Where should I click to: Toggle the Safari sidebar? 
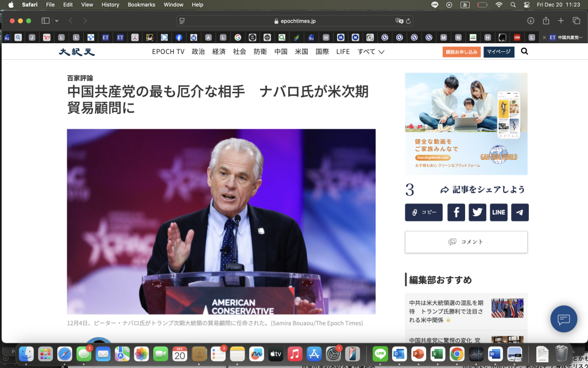pos(45,21)
